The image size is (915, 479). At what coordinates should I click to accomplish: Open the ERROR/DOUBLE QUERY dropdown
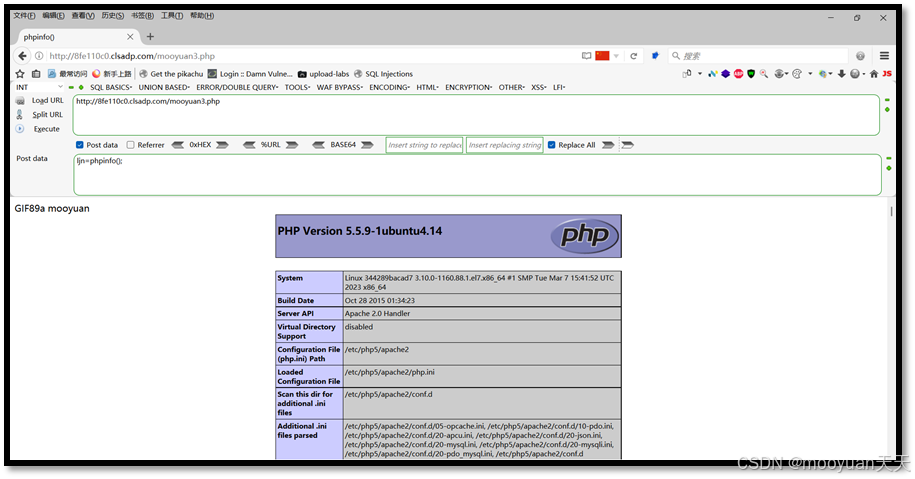pyautogui.click(x=237, y=88)
